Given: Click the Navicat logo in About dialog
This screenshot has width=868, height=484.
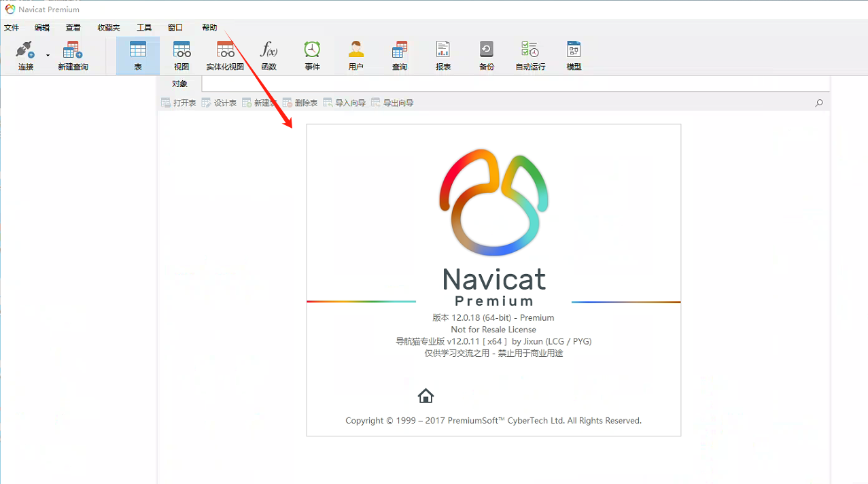Looking at the screenshot, I should [x=493, y=203].
